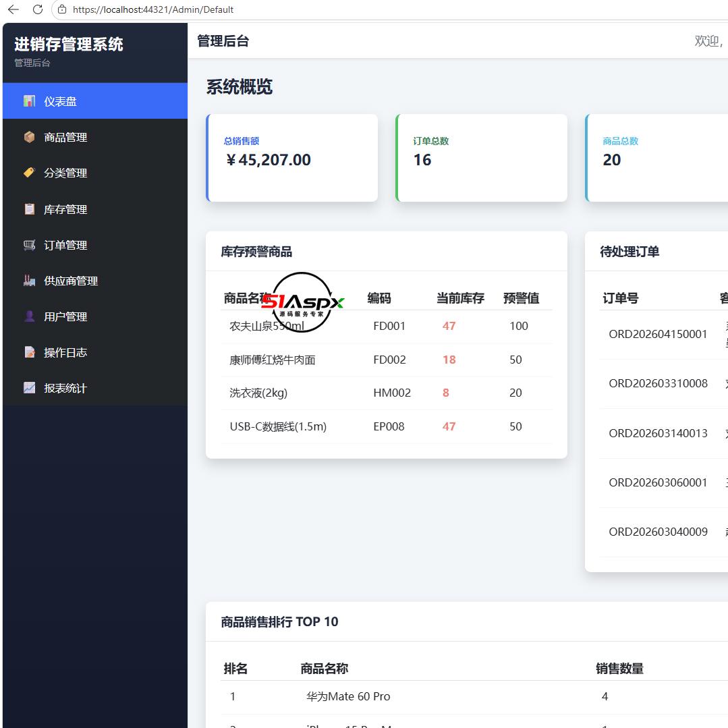Open 商品管理 menu item
728x728 pixels.
[95, 137]
